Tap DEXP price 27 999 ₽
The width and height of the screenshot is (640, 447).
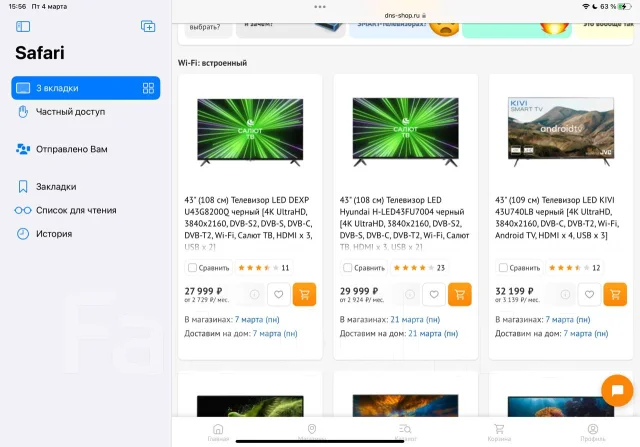click(x=203, y=291)
